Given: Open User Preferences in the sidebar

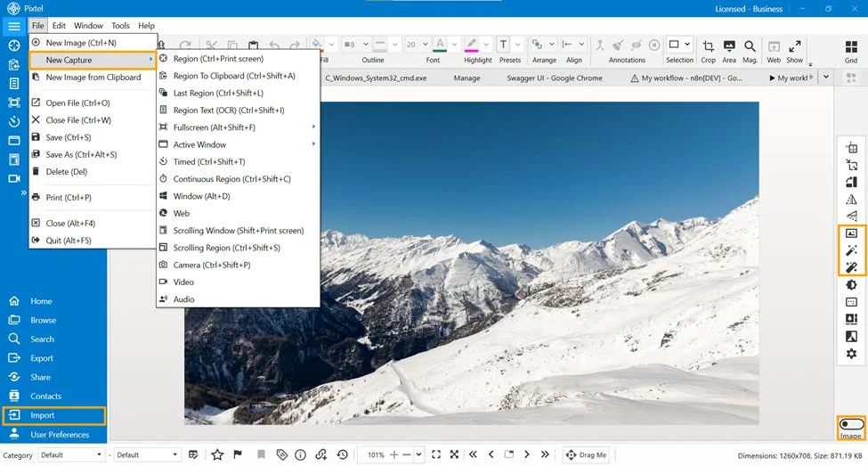Looking at the screenshot, I should 60,435.
